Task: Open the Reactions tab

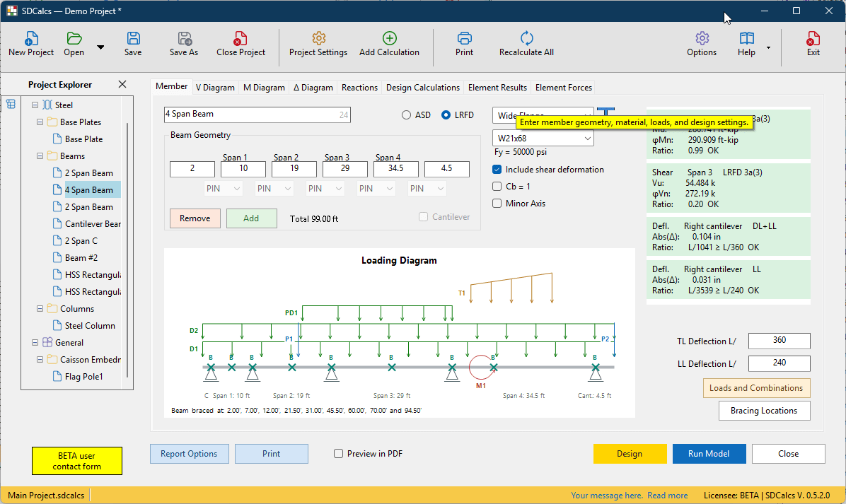Action: pyautogui.click(x=359, y=88)
